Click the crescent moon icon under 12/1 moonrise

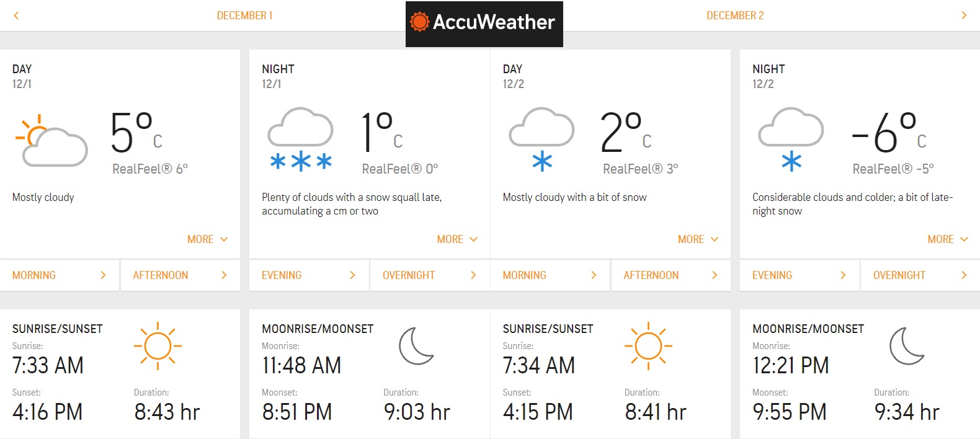click(416, 346)
